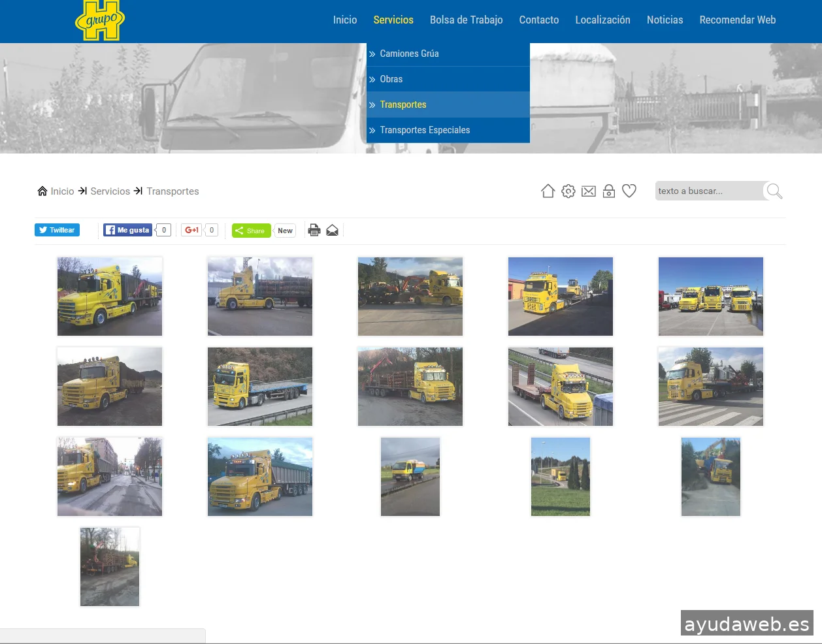Choose Obras in the Servicios submenu
Viewport: 822px width, 644px height.
coord(391,79)
